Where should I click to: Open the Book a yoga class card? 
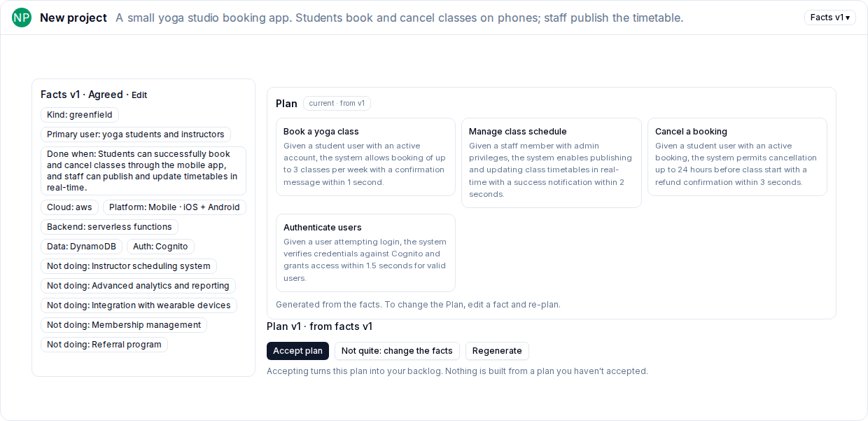coord(365,157)
